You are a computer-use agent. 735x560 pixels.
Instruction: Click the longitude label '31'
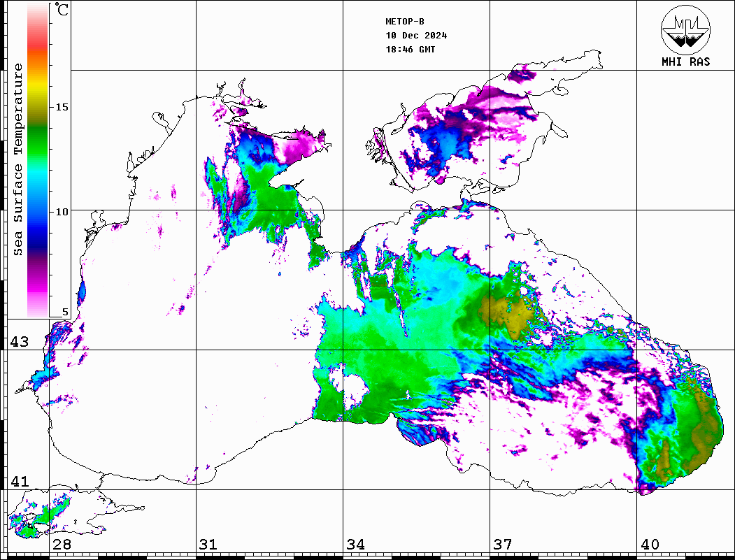(208, 544)
